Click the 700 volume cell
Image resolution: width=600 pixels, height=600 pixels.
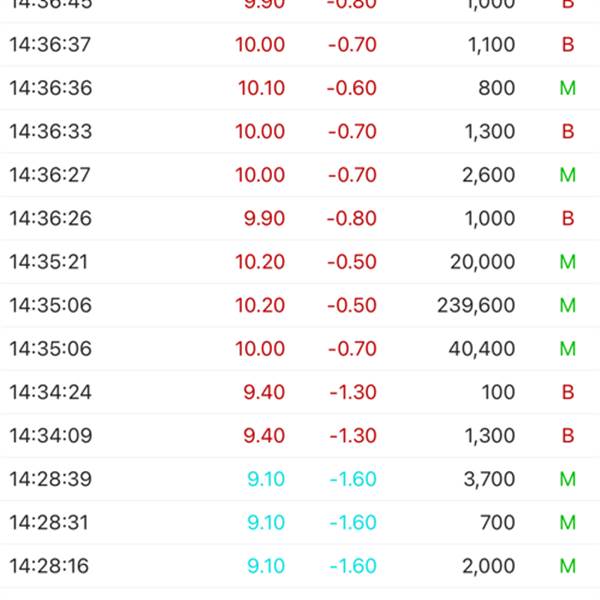[497, 522]
